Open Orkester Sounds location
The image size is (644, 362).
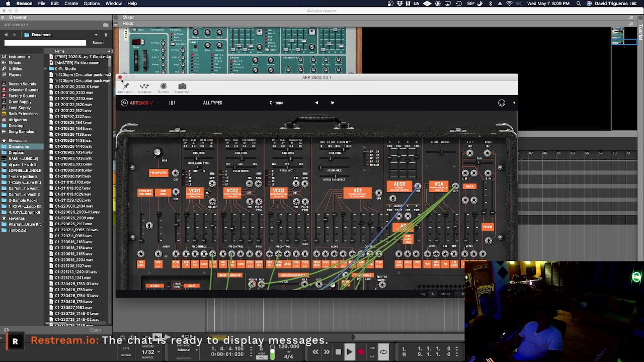click(x=23, y=90)
